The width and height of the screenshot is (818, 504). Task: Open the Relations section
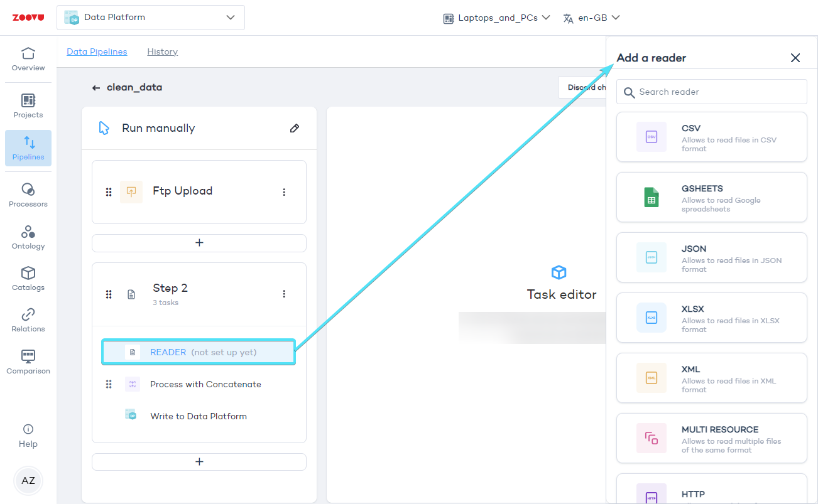pos(28,320)
